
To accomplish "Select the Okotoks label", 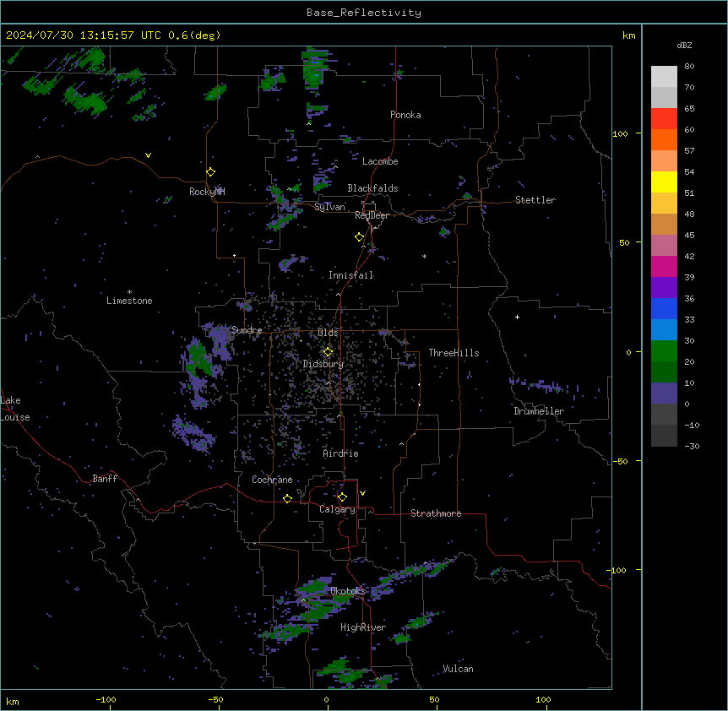I will point(348,591).
